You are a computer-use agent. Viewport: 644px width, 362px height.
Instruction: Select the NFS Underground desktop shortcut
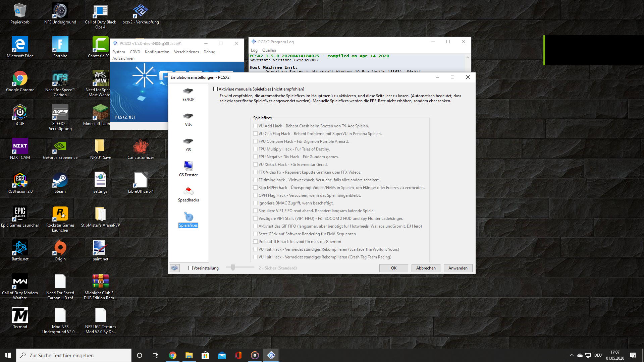(x=60, y=14)
